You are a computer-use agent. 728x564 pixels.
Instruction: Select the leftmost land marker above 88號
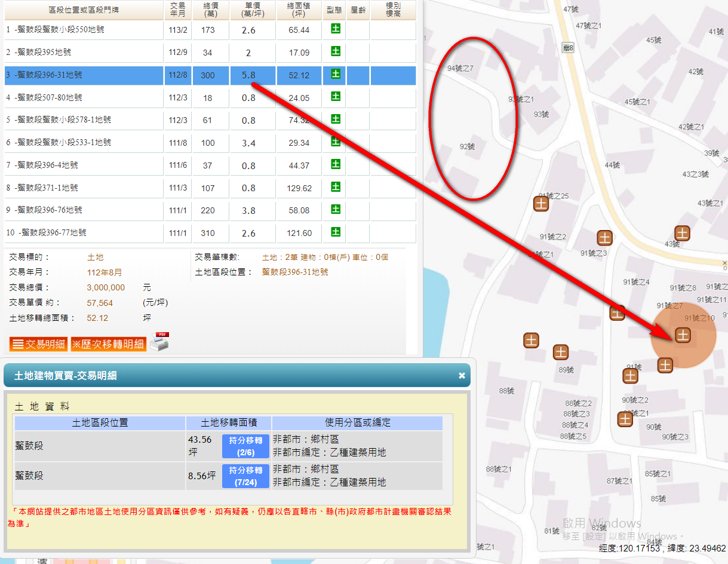pos(531,341)
